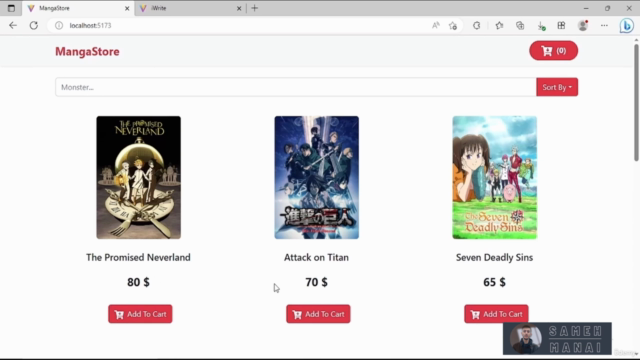Open the Collections icon in the toolbar

click(520, 26)
